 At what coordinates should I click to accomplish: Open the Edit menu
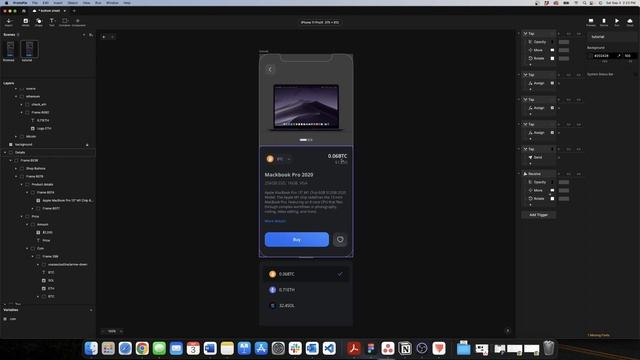46,2
